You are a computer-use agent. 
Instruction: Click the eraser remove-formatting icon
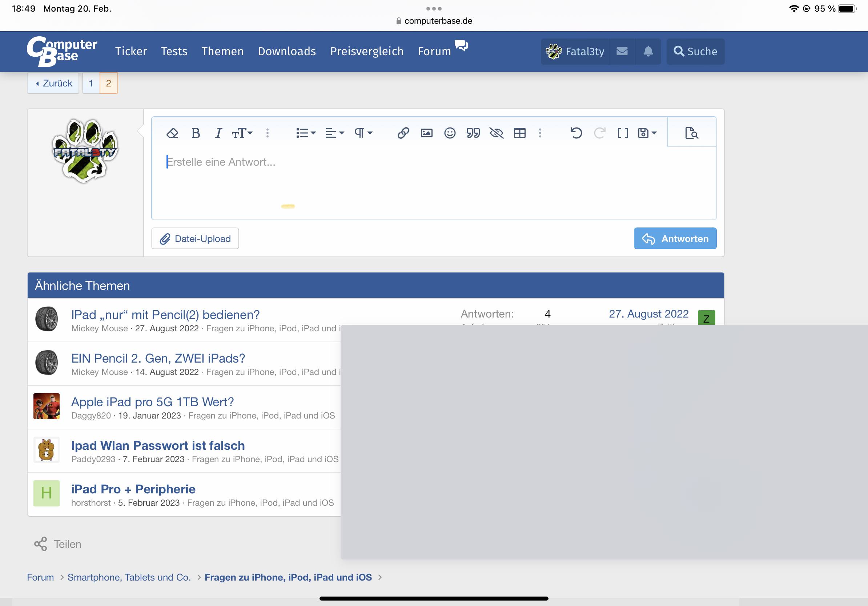[x=172, y=133]
